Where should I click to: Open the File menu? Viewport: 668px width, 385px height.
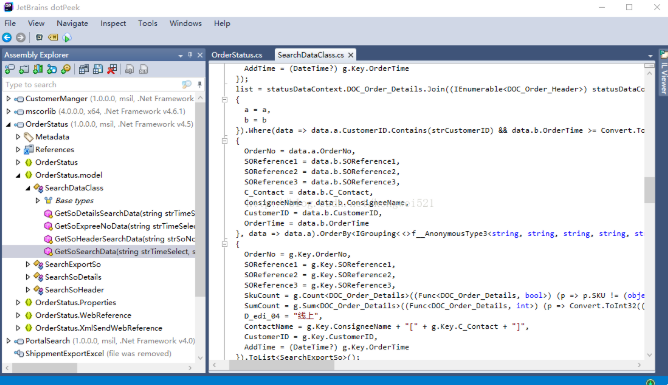pos(10,23)
